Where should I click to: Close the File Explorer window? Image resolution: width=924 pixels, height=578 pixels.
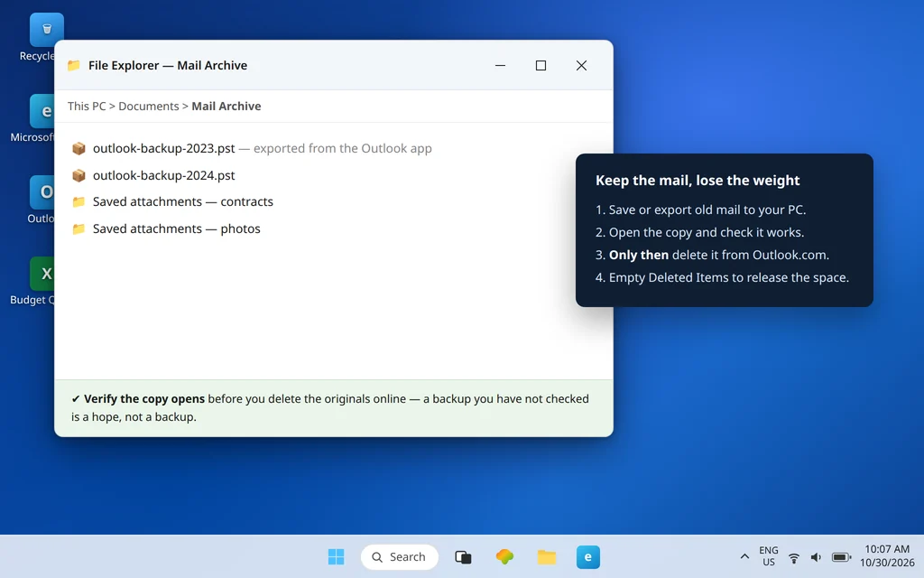point(582,65)
